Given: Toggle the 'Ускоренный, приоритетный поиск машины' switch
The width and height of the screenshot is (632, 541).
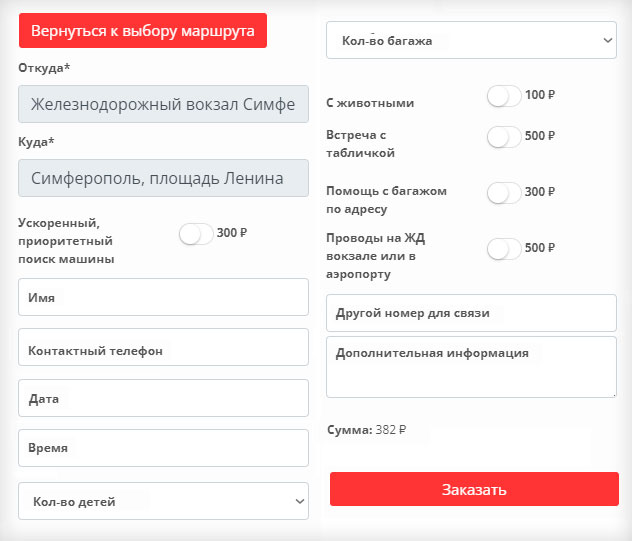Looking at the screenshot, I should (196, 234).
